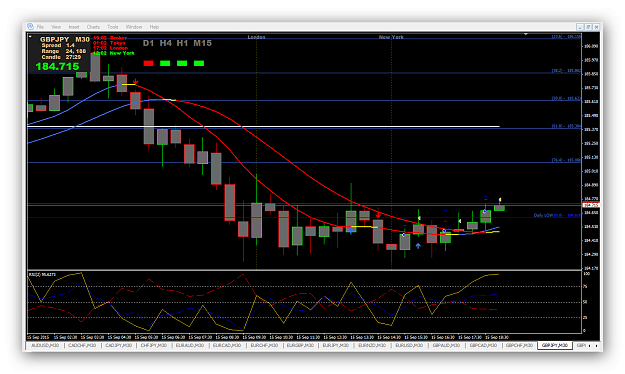Click the current price tag on price scale
This screenshot has height=374, width=625.
click(591, 205)
